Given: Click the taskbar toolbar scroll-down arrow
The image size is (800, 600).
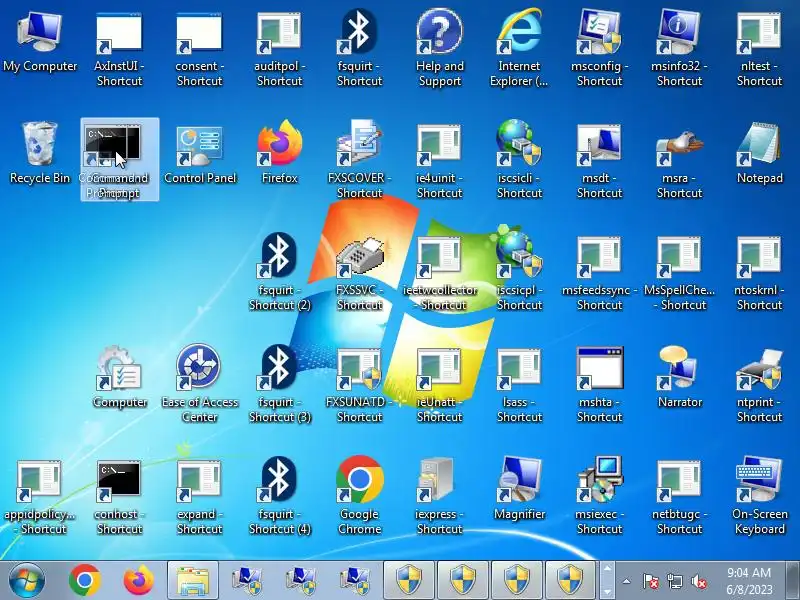Looking at the screenshot, I should pyautogui.click(x=607, y=593).
